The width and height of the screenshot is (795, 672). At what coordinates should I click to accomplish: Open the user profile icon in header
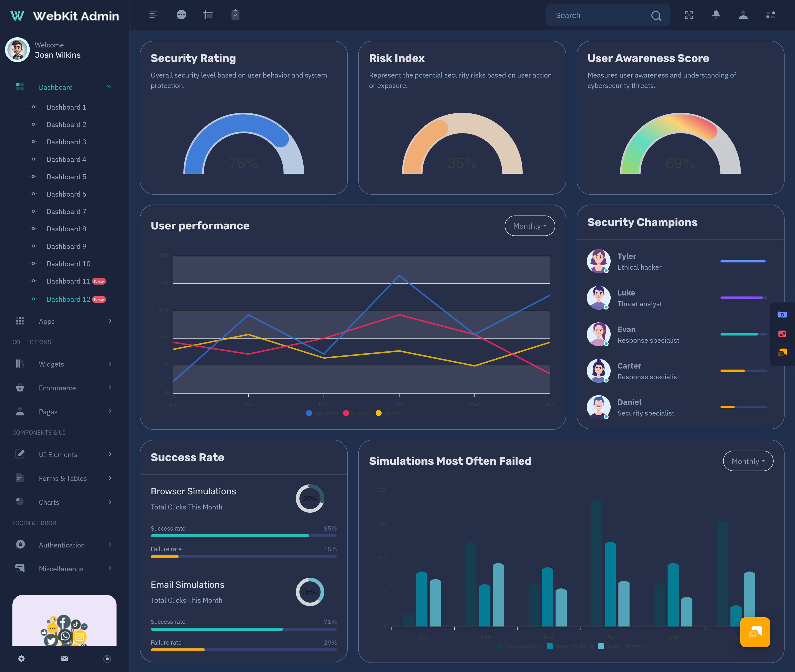tap(743, 15)
